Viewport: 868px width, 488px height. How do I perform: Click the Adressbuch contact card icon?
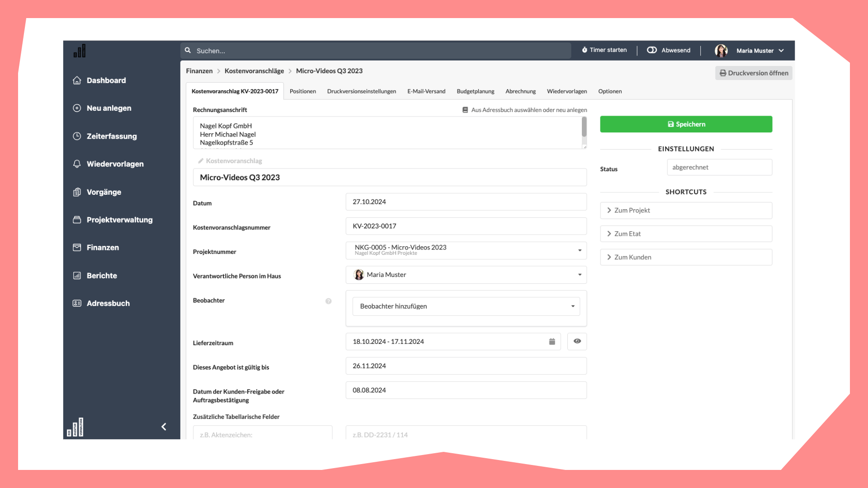pos(77,303)
